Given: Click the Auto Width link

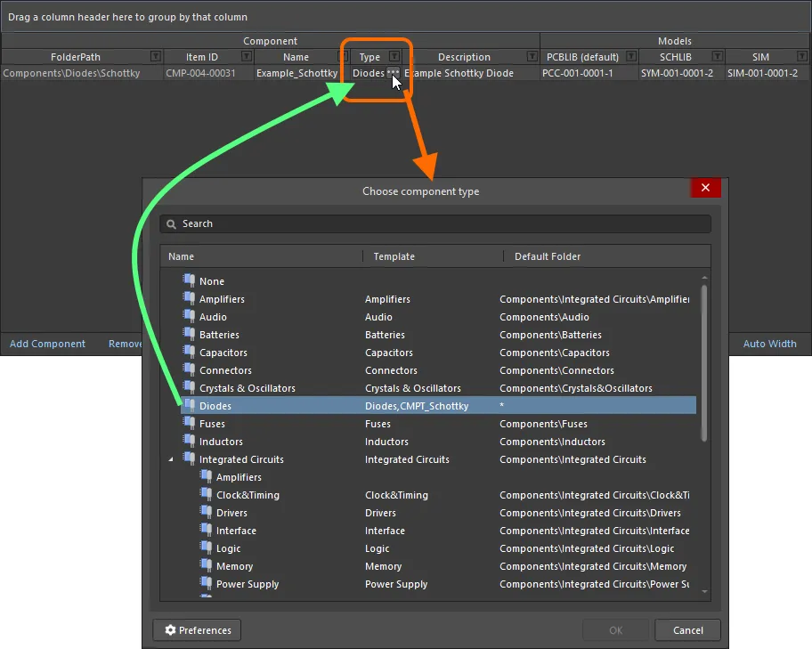Looking at the screenshot, I should point(769,344).
